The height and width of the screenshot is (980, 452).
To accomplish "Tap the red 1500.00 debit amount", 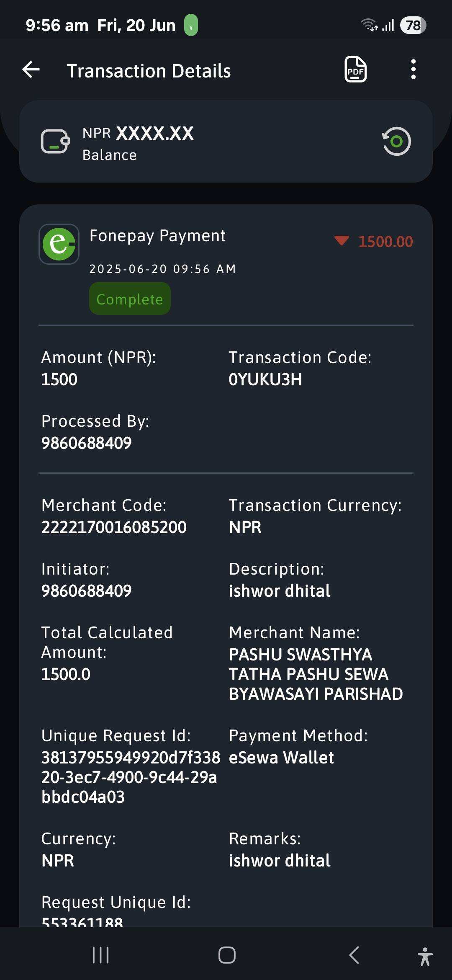I will 385,242.
